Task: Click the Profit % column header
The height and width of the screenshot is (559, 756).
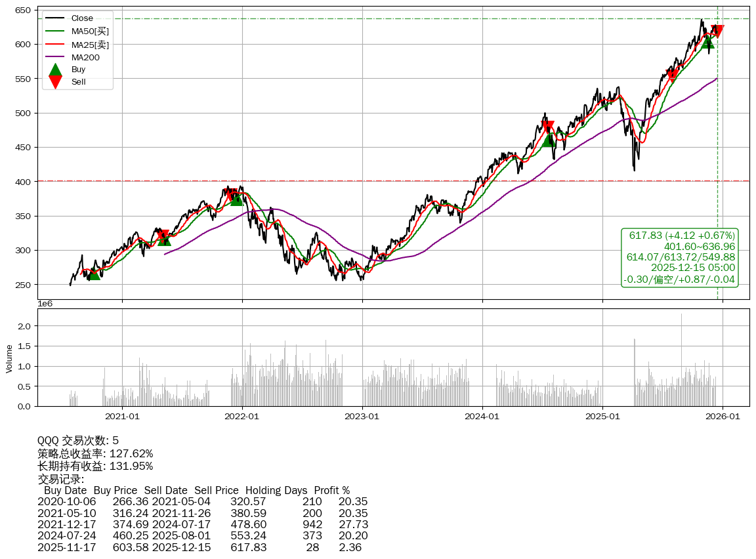Action: pyautogui.click(x=331, y=490)
